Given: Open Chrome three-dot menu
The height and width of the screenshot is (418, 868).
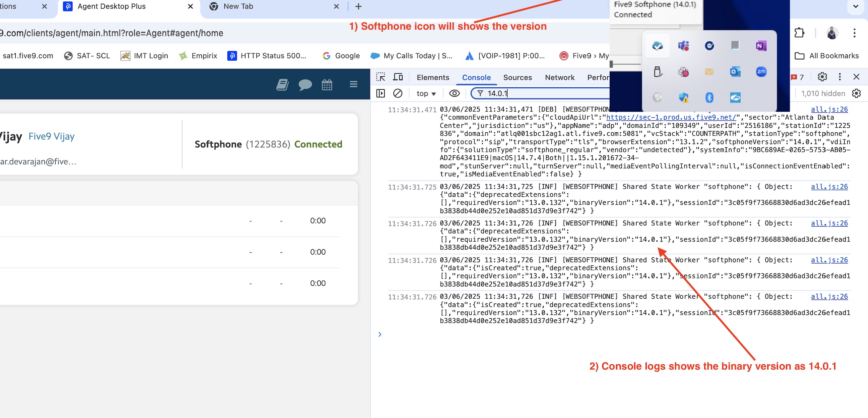Looking at the screenshot, I should tap(855, 33).
